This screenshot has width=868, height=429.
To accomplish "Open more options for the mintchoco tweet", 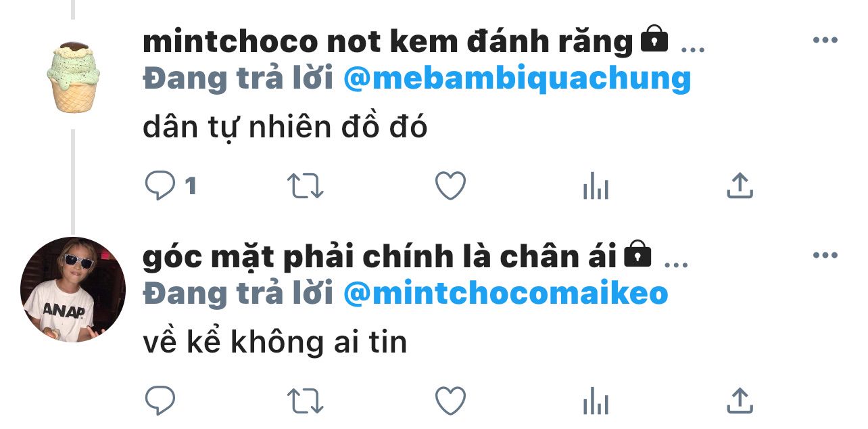I will (825, 41).
